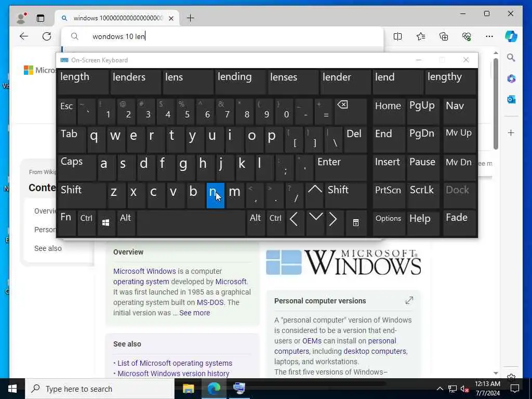
Task: Click the sidebar search icon
Action: (511, 58)
